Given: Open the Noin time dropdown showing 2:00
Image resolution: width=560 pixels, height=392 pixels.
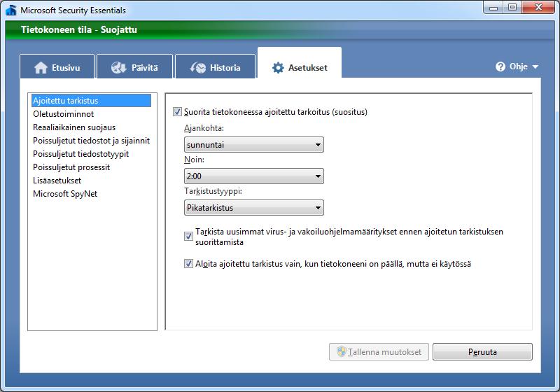Looking at the screenshot, I should tap(254, 176).
